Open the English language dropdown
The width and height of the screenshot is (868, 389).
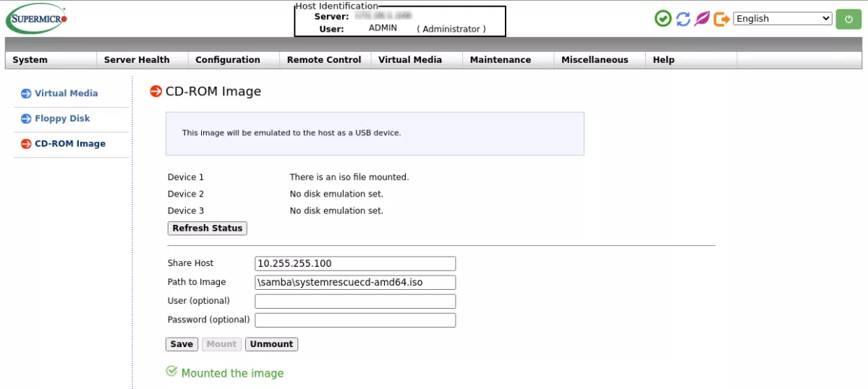click(783, 19)
